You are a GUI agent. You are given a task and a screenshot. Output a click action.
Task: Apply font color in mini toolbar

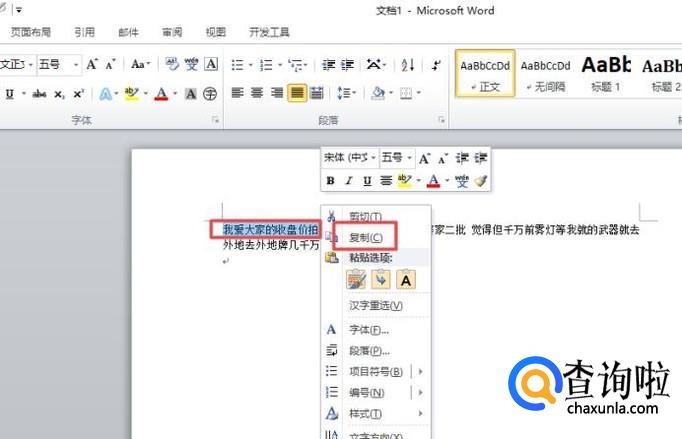tap(433, 181)
